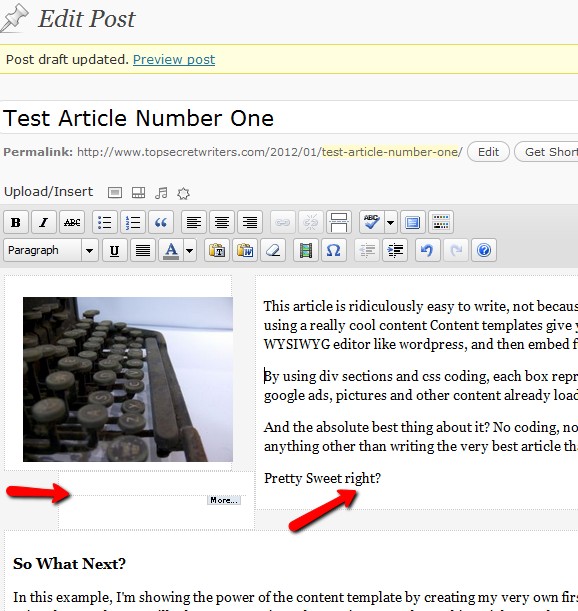Image resolution: width=578 pixels, height=611 pixels.
Task: Click the Add Audio icon
Action: [x=161, y=192]
